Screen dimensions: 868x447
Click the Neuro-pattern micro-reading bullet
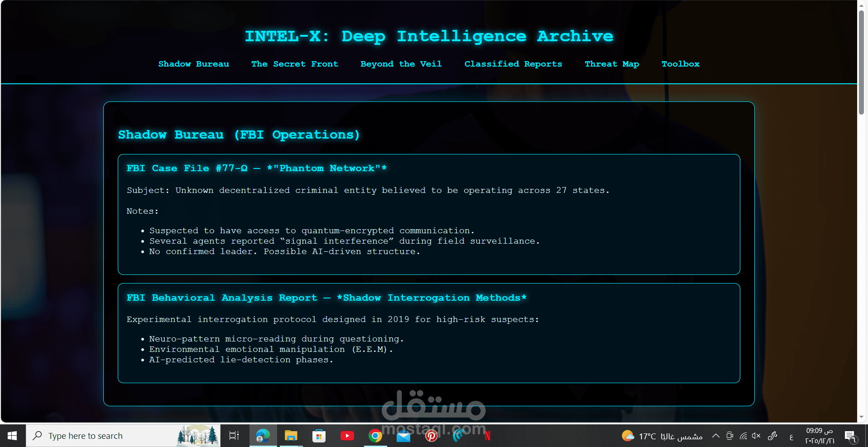click(x=276, y=339)
